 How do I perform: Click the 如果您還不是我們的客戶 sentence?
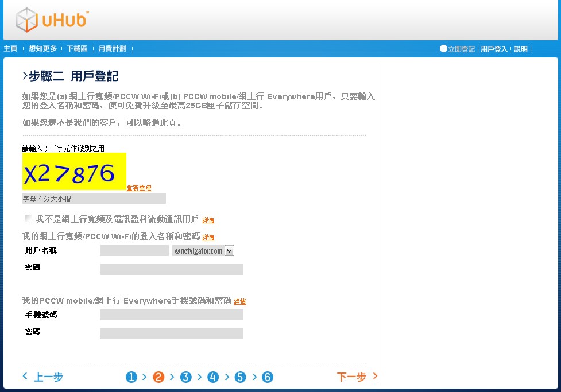click(102, 123)
